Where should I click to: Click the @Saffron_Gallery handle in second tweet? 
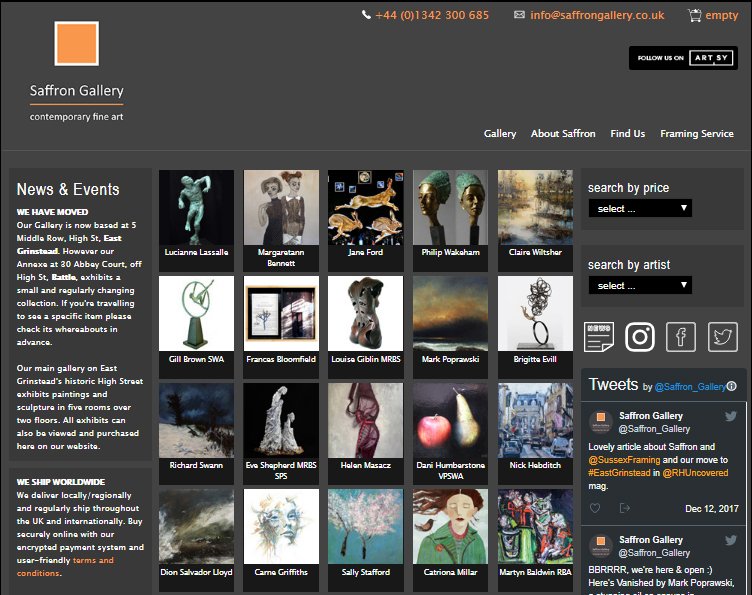pyautogui.click(x=654, y=553)
